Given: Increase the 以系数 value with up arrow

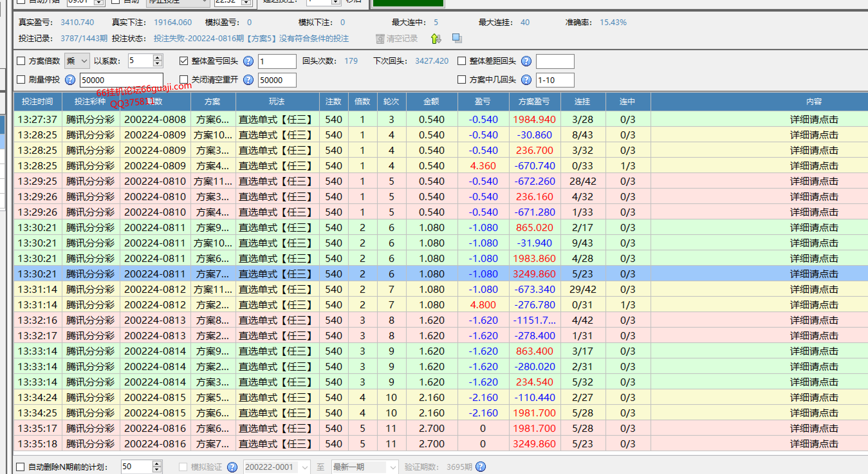Looking at the screenshot, I should [157, 58].
